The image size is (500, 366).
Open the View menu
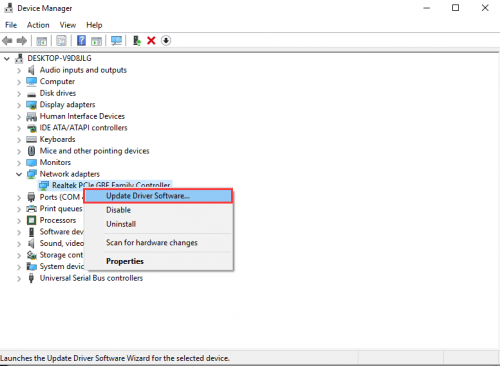(68, 25)
